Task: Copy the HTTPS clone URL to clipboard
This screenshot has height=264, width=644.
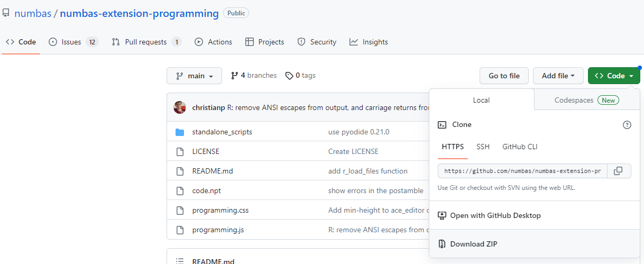Action: (x=619, y=171)
